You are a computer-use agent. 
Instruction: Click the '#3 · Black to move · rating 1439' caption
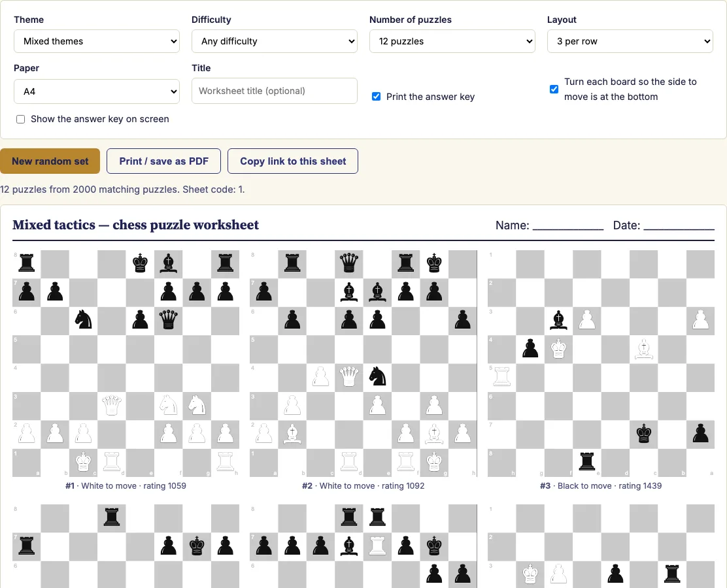coord(601,485)
